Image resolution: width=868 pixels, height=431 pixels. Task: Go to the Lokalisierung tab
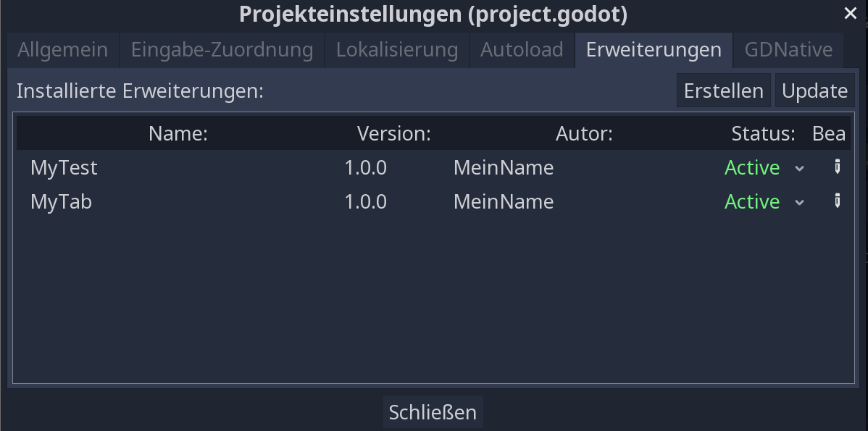click(x=397, y=50)
